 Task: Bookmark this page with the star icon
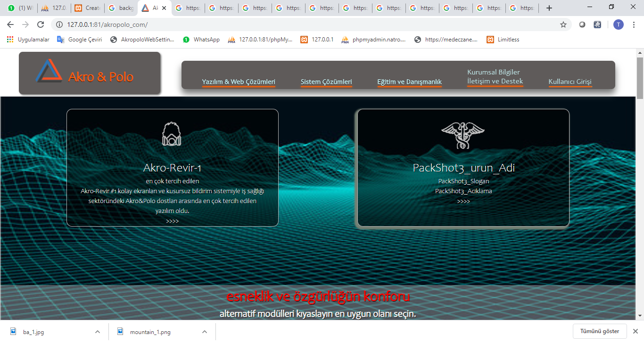coord(563,24)
